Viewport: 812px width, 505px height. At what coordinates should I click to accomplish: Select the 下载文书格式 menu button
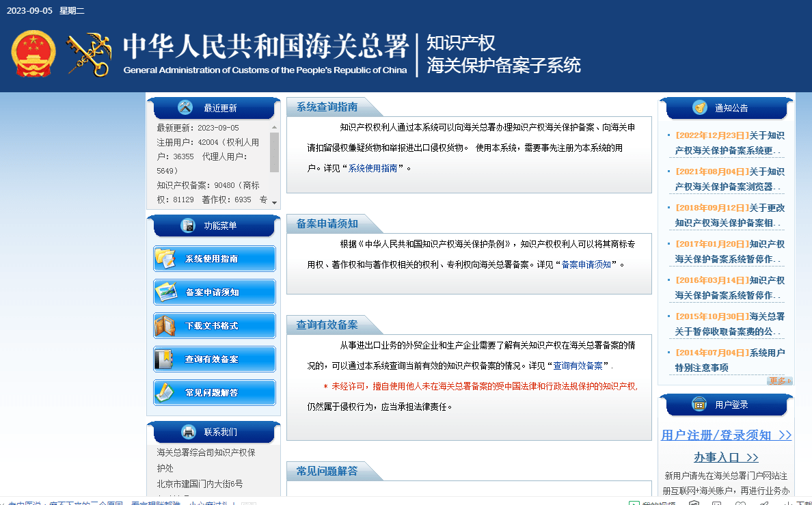[x=215, y=326]
